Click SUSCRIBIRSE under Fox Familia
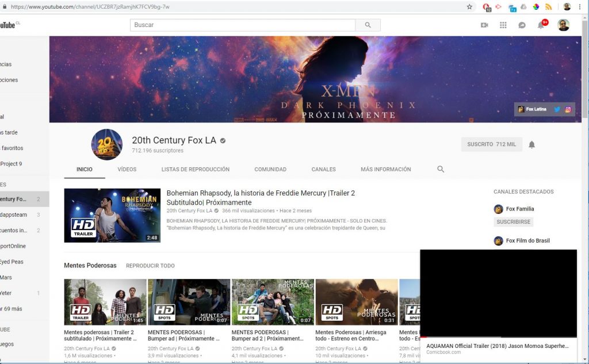Image resolution: width=589 pixels, height=364 pixels. [514, 221]
